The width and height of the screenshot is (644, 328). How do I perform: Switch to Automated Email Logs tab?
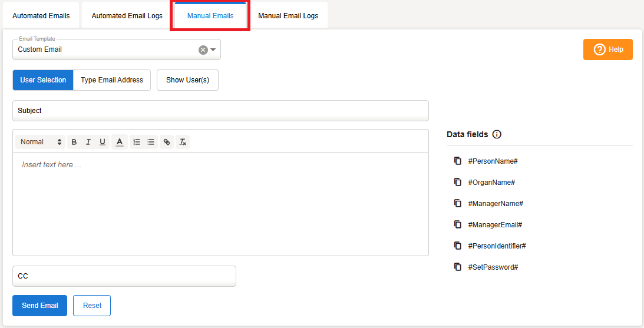(127, 16)
